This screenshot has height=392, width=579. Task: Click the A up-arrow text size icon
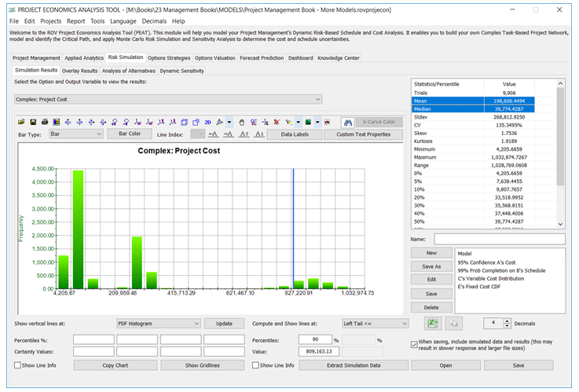244,134
